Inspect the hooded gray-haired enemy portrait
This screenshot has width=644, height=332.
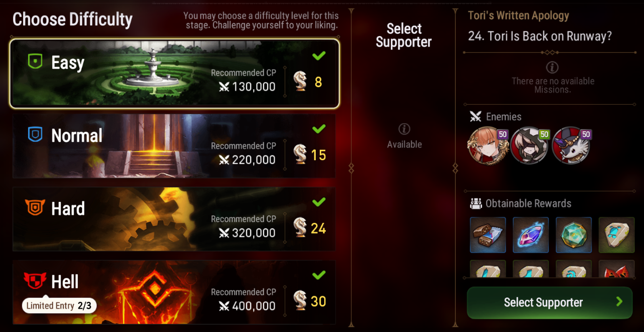point(528,145)
